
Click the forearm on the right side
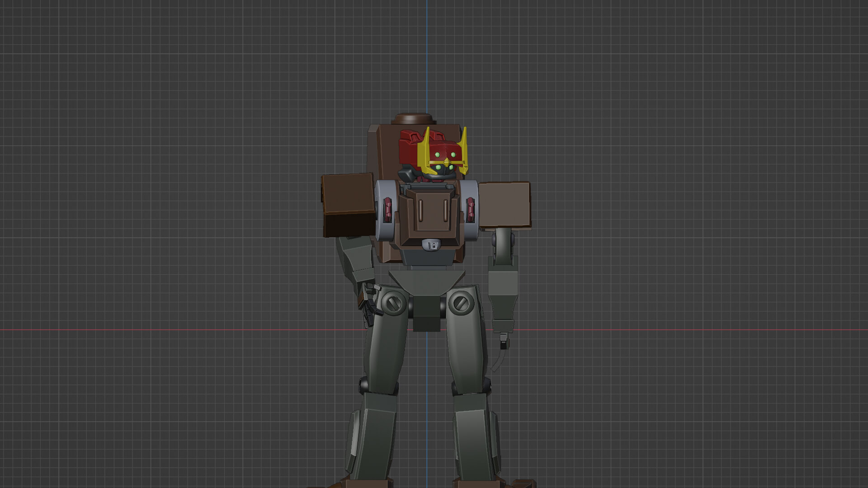tap(503, 294)
